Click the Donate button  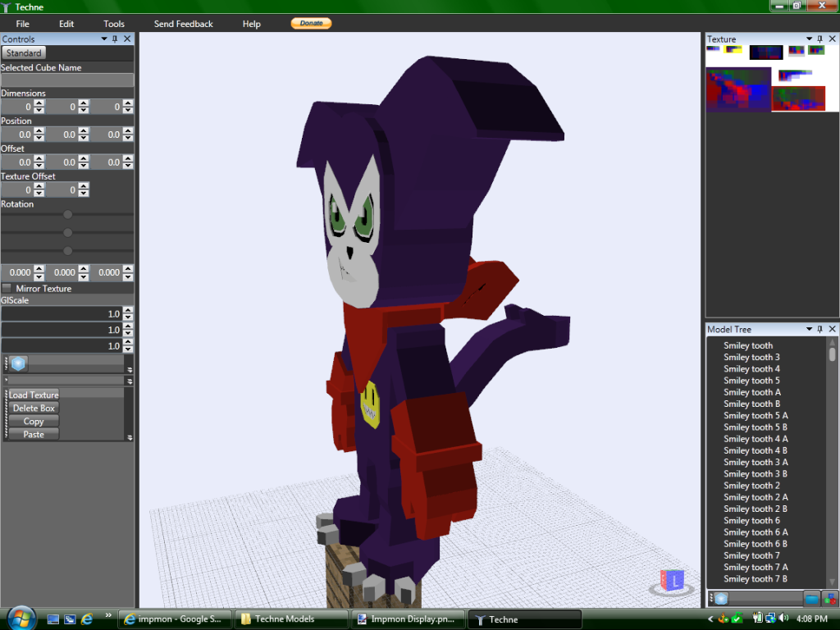coord(311,23)
